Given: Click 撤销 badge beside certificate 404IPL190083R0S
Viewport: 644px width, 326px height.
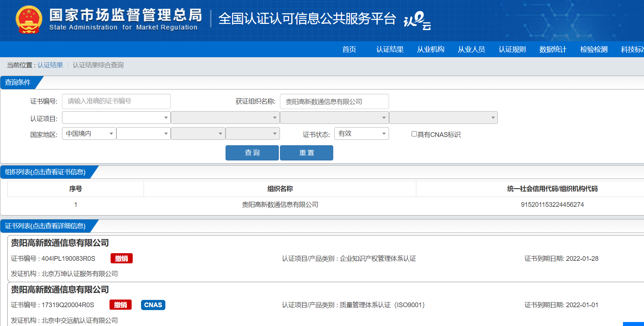Looking at the screenshot, I should click(x=121, y=258).
